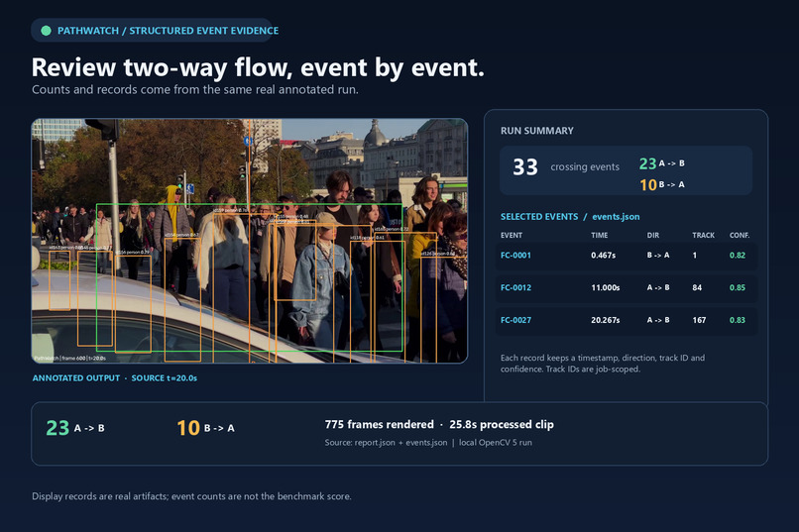799x532 pixels.
Task: Click '23 A -> B' in the bottom stats bar
Action: tap(75, 428)
